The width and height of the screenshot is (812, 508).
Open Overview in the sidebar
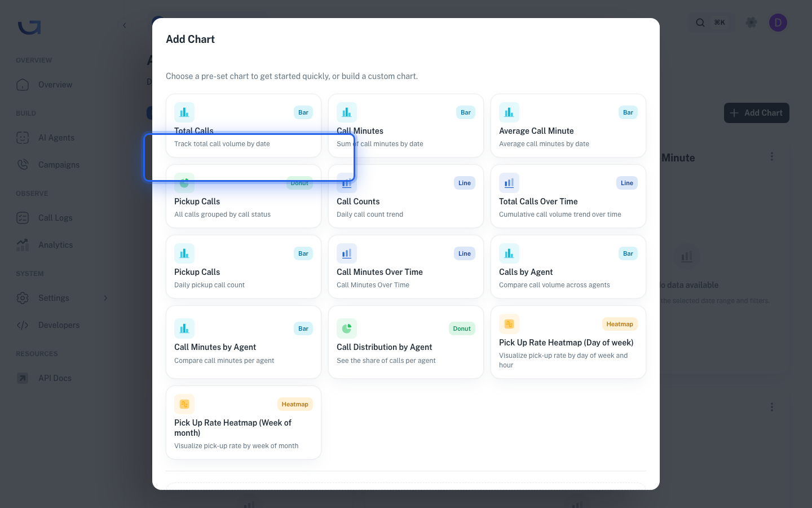pos(55,85)
